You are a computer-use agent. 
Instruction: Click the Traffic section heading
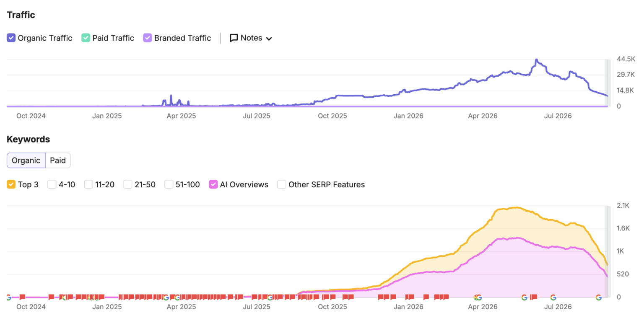click(x=21, y=15)
